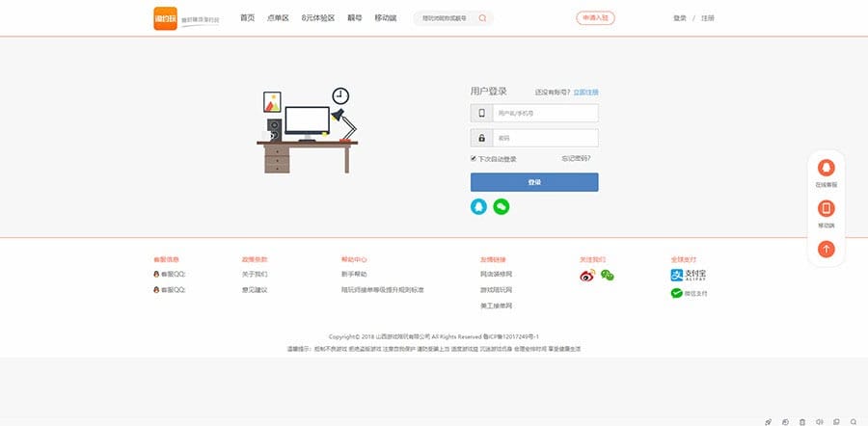
Task: Click the 忘记密码? link
Action: tap(577, 158)
